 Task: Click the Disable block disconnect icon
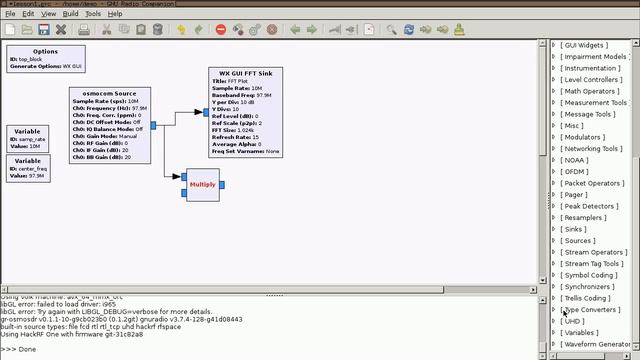[x=351, y=29]
